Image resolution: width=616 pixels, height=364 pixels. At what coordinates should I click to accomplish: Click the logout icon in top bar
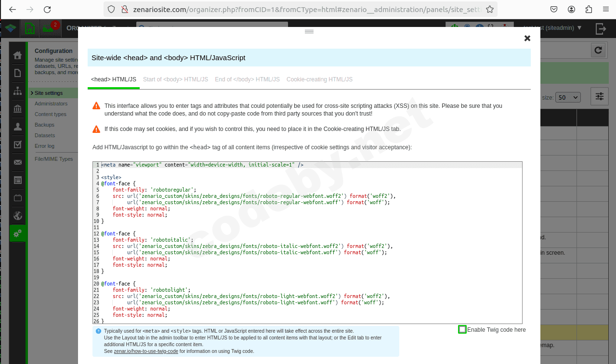point(601,29)
